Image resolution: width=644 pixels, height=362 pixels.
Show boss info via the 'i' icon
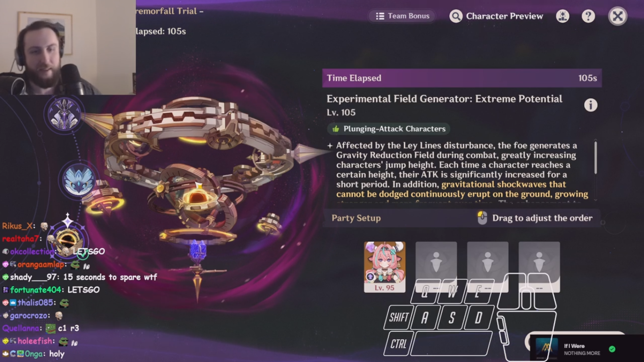(x=591, y=105)
